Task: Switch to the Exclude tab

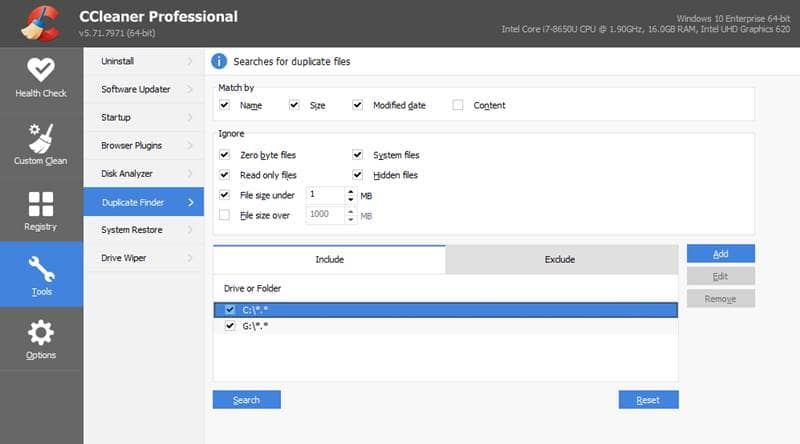Action: pos(560,259)
